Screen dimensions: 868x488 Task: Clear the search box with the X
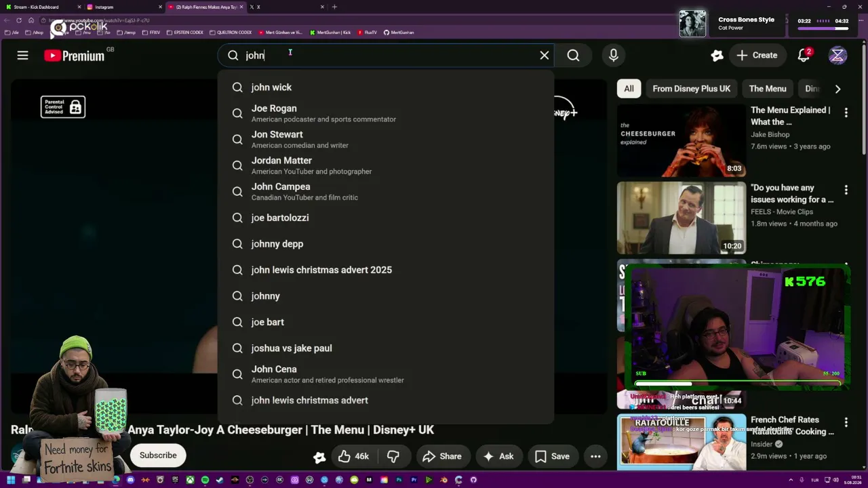(544, 56)
